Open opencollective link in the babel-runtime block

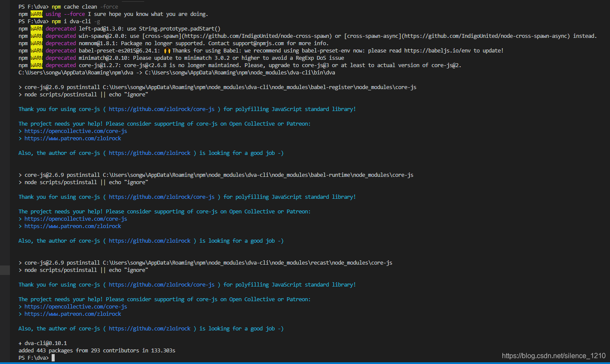(x=76, y=219)
